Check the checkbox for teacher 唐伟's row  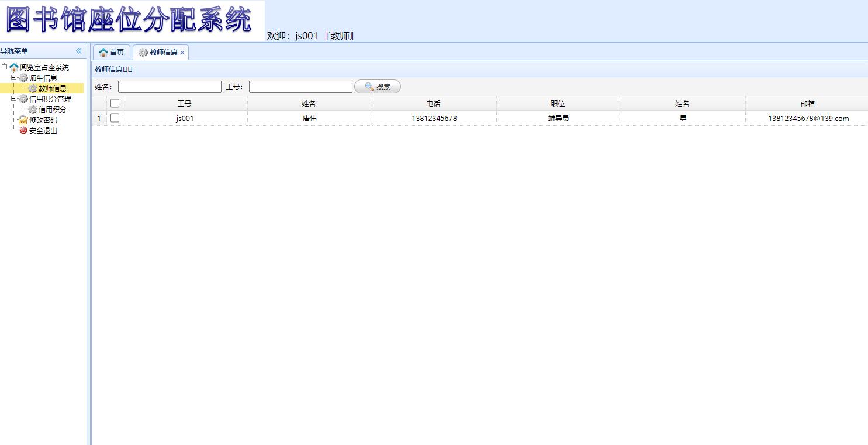tap(115, 118)
